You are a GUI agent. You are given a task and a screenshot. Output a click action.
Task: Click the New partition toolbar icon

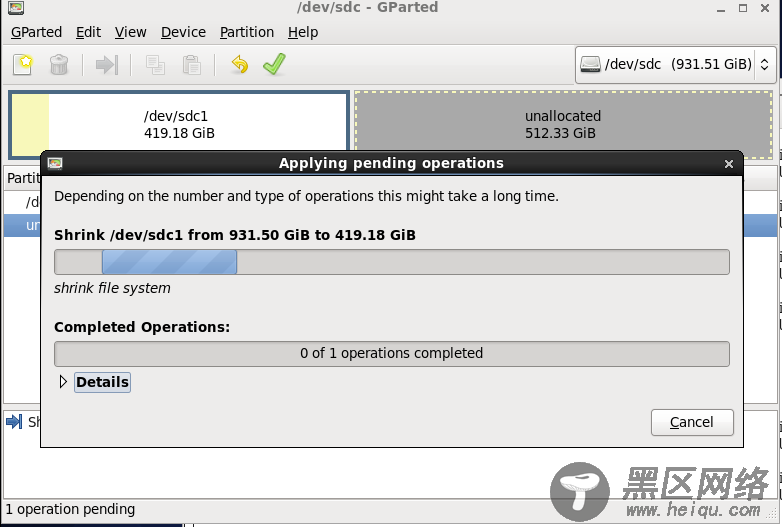point(23,65)
